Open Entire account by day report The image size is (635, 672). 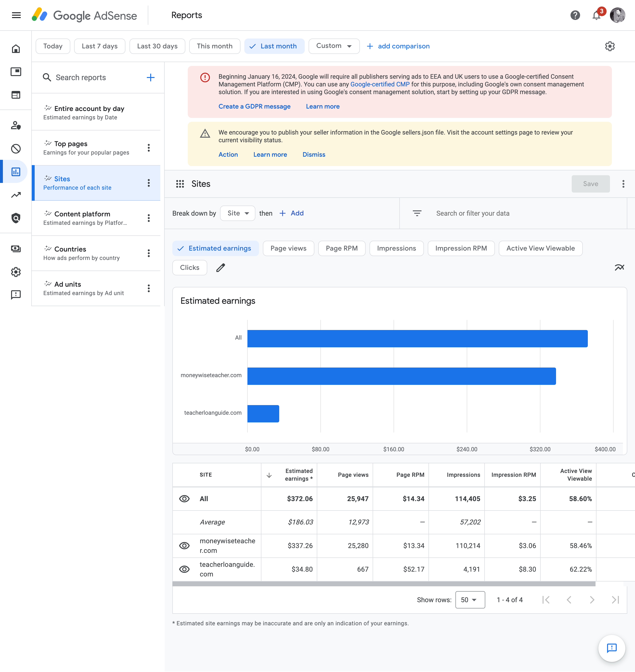(96, 113)
